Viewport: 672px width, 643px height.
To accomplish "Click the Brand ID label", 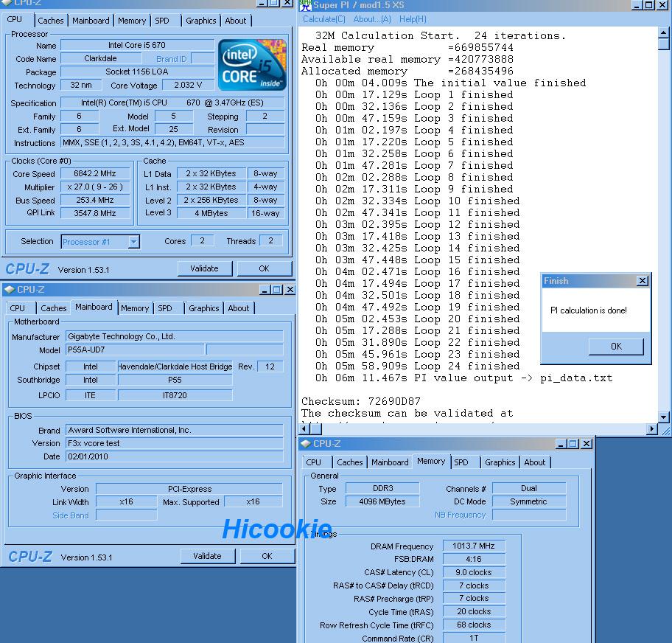I will [172, 59].
